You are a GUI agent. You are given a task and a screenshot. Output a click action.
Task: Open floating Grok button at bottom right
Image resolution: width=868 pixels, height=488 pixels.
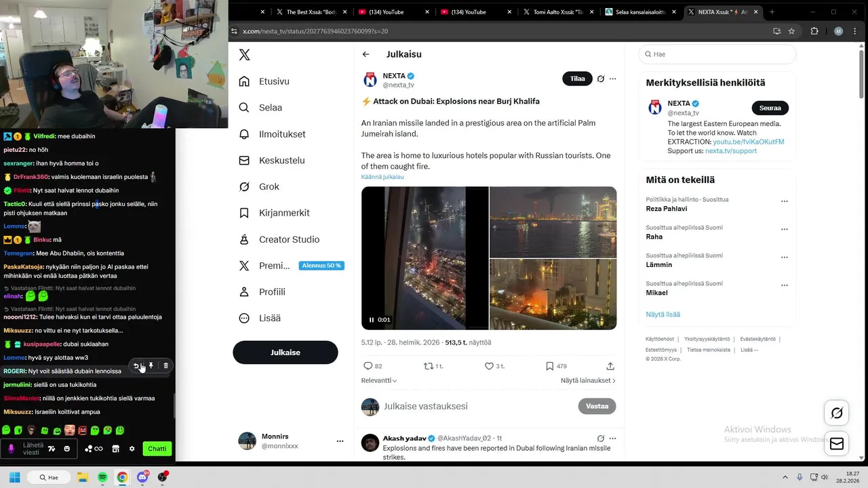837,412
